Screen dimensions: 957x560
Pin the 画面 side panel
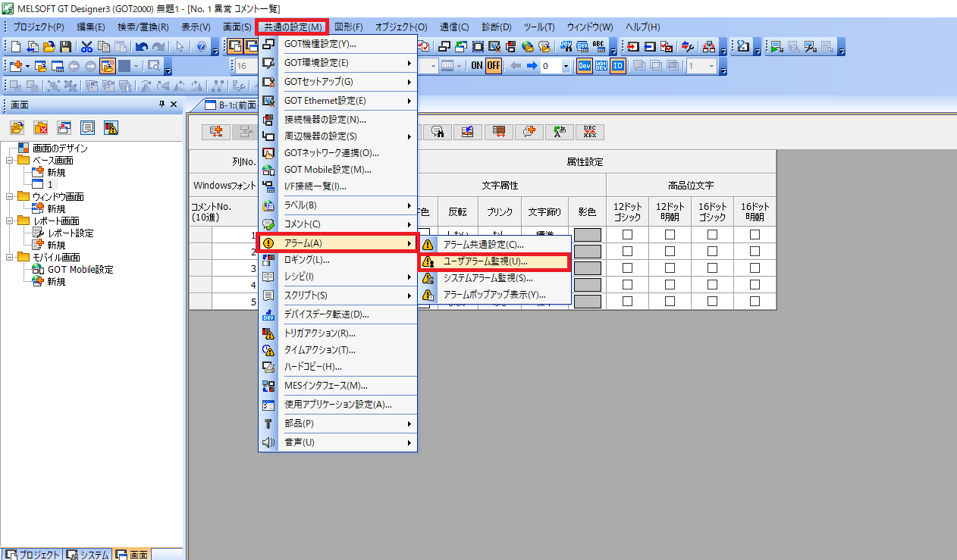point(162,105)
